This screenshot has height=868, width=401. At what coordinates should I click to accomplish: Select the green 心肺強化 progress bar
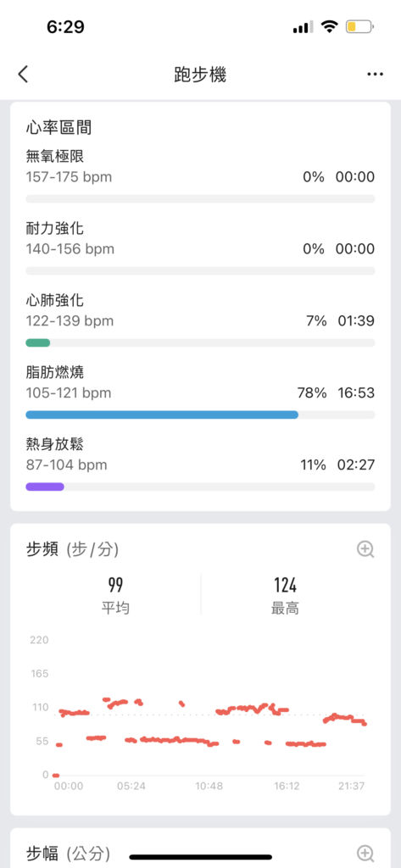(x=37, y=342)
